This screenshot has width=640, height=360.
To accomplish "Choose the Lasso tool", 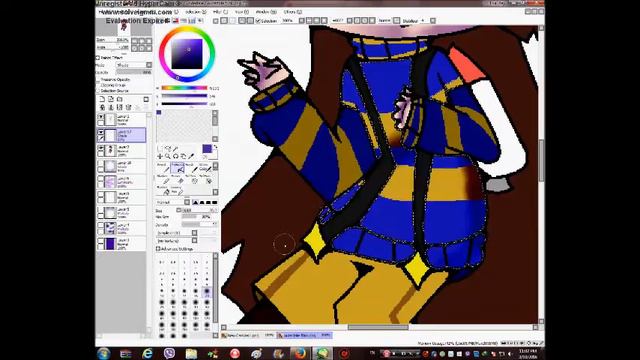I will point(168,149).
